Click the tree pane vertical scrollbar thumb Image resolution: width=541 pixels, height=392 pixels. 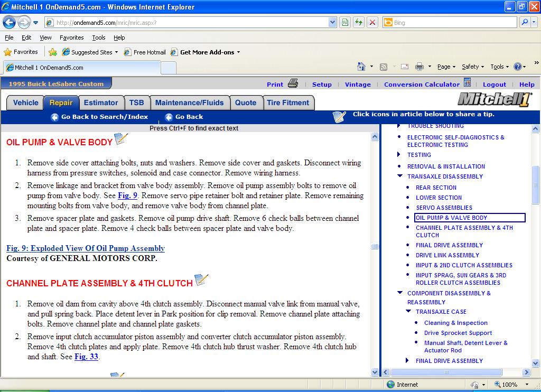point(536,185)
